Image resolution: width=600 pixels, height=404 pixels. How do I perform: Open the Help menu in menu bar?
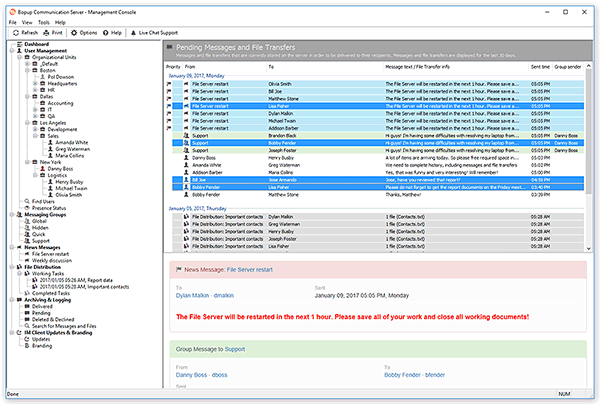[x=60, y=23]
